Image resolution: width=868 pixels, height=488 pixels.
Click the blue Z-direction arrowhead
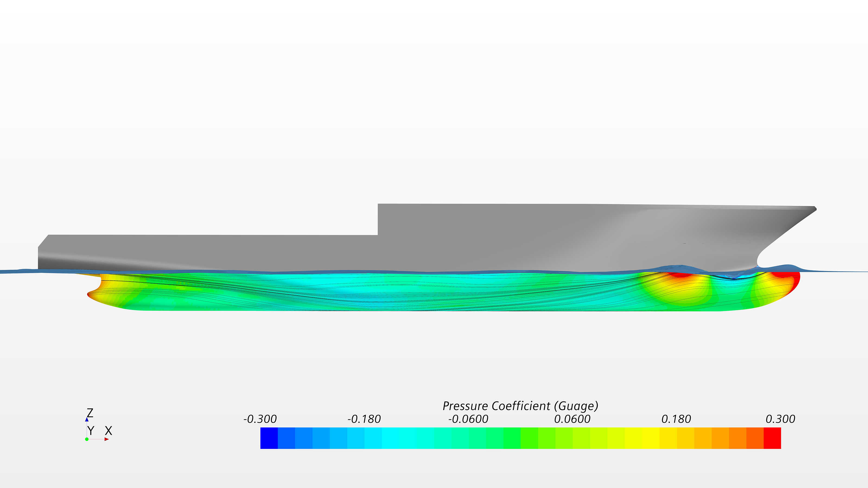[87, 420]
